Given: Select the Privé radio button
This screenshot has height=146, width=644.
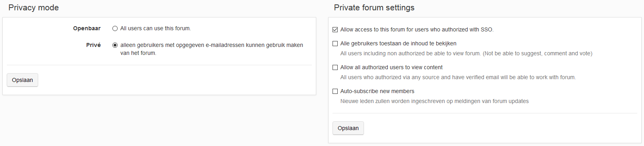Looking at the screenshot, I should (x=115, y=45).
